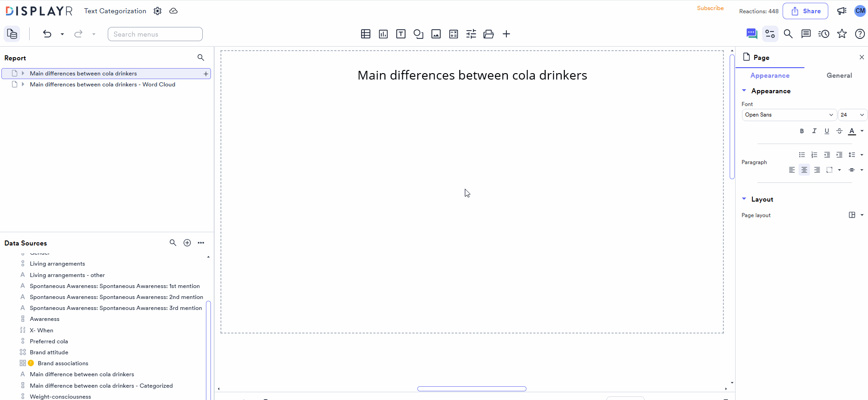The width and height of the screenshot is (868, 400).
Task: Toggle bulleted list
Action: point(802,155)
